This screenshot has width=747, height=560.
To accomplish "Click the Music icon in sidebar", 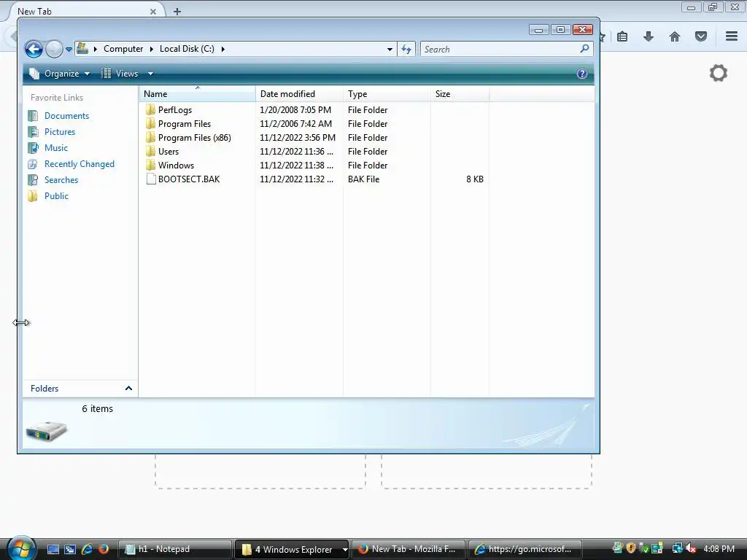I will coord(33,147).
